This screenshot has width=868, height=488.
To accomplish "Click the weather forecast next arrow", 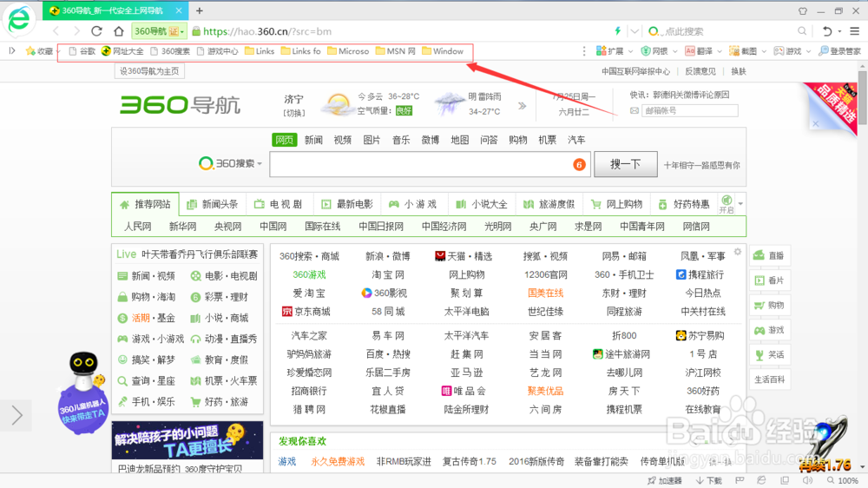I will pyautogui.click(x=522, y=106).
